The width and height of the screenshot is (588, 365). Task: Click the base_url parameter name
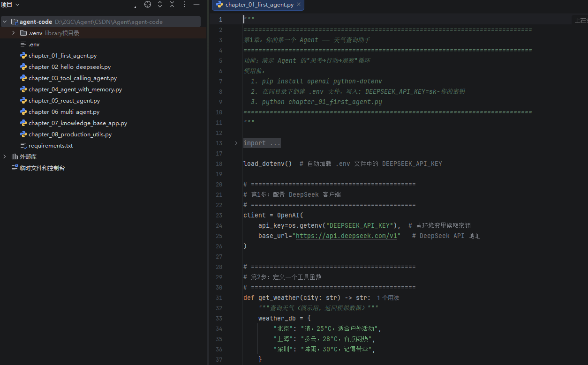(x=273, y=236)
